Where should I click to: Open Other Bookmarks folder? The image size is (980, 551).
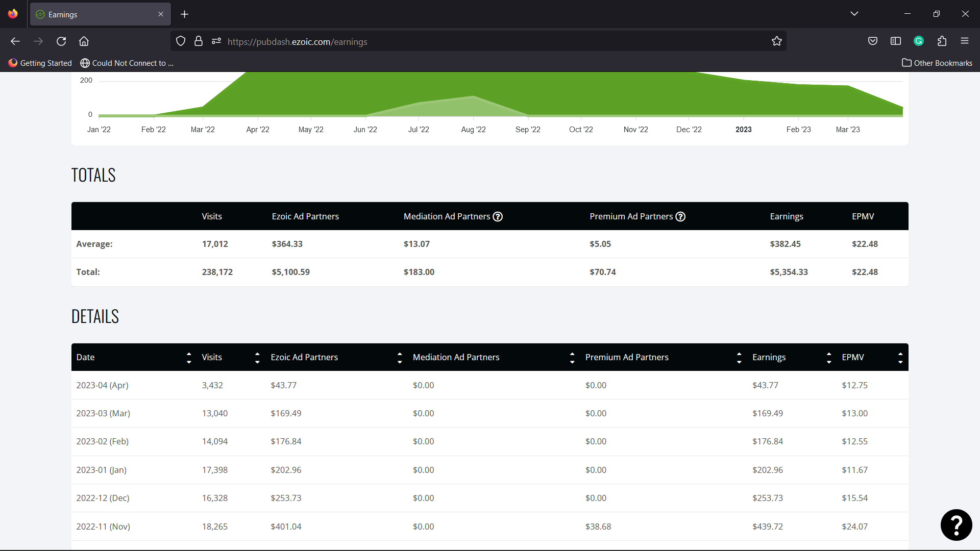937,63
